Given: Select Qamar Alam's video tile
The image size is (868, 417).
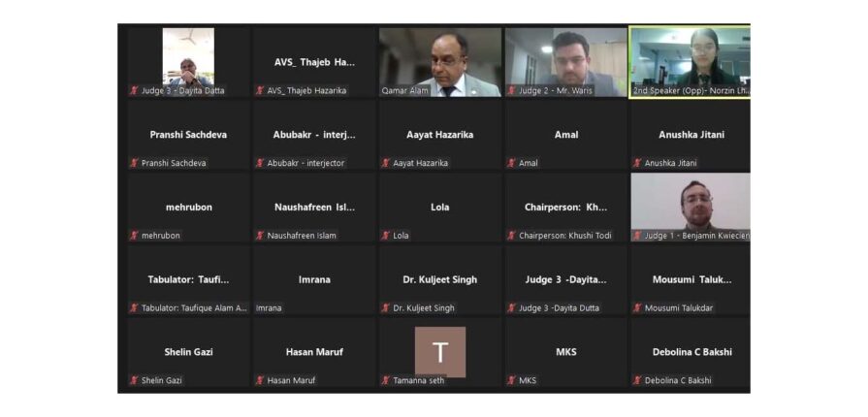Looking at the screenshot, I should pos(440,63).
